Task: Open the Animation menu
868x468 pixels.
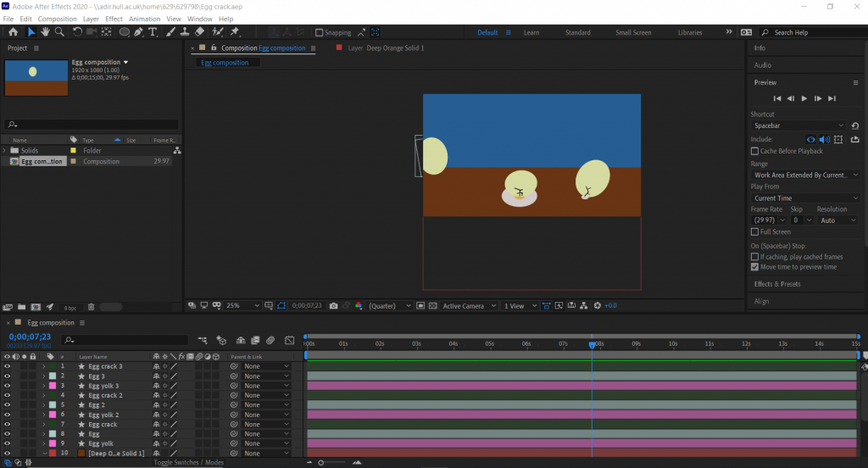Action: pos(144,19)
